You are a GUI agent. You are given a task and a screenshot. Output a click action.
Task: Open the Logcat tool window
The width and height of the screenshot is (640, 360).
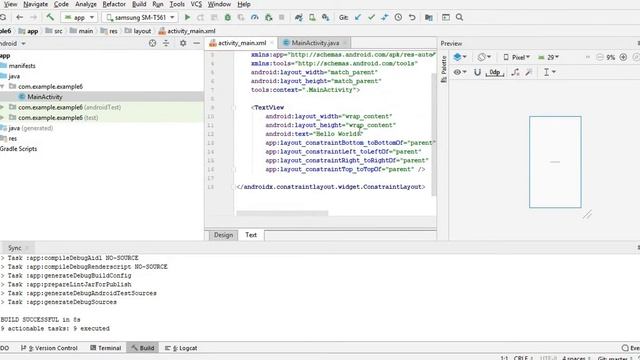[x=181, y=348]
